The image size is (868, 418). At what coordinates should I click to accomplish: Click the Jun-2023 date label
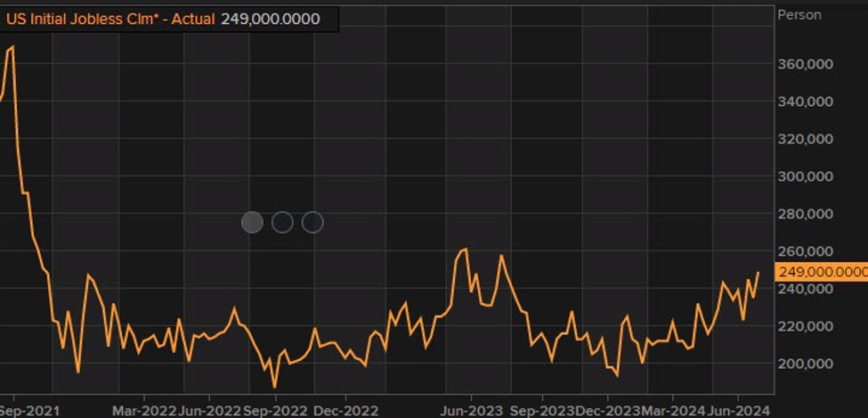pyautogui.click(x=472, y=412)
